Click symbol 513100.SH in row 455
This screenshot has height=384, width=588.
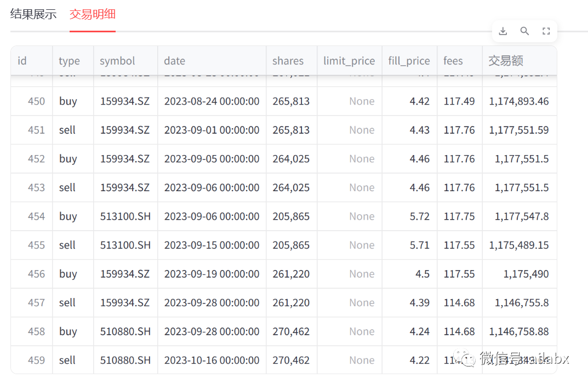pyautogui.click(x=125, y=245)
